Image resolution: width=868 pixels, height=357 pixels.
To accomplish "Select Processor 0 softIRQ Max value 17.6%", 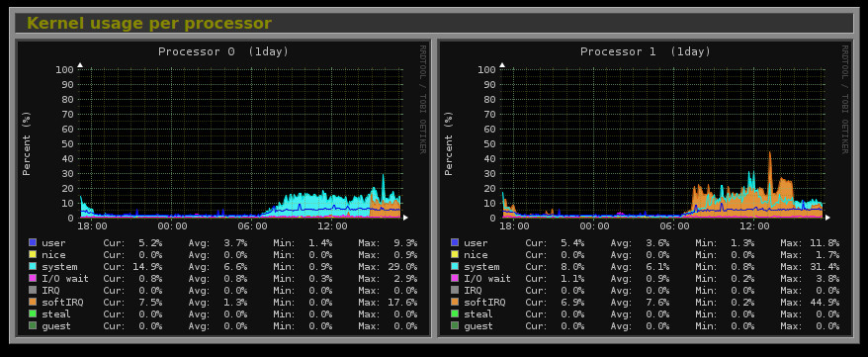I will click(403, 303).
